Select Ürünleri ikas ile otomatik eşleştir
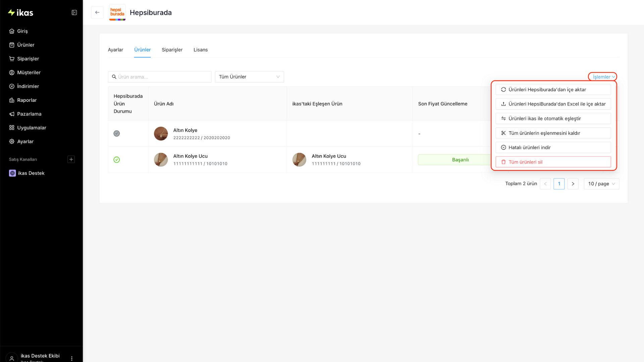The height and width of the screenshot is (362, 644). point(553,119)
